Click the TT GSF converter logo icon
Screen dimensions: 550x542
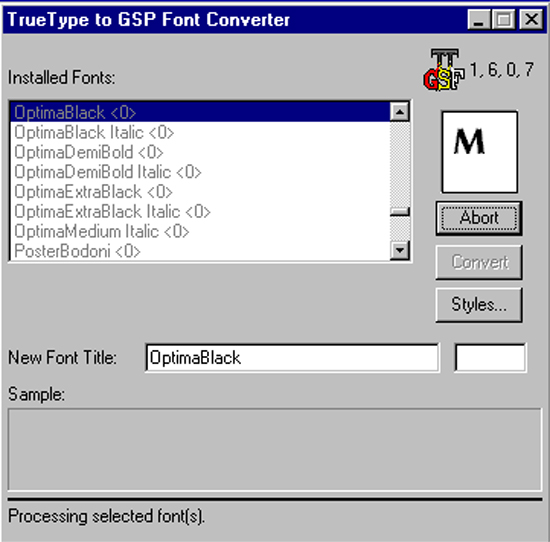tap(444, 69)
